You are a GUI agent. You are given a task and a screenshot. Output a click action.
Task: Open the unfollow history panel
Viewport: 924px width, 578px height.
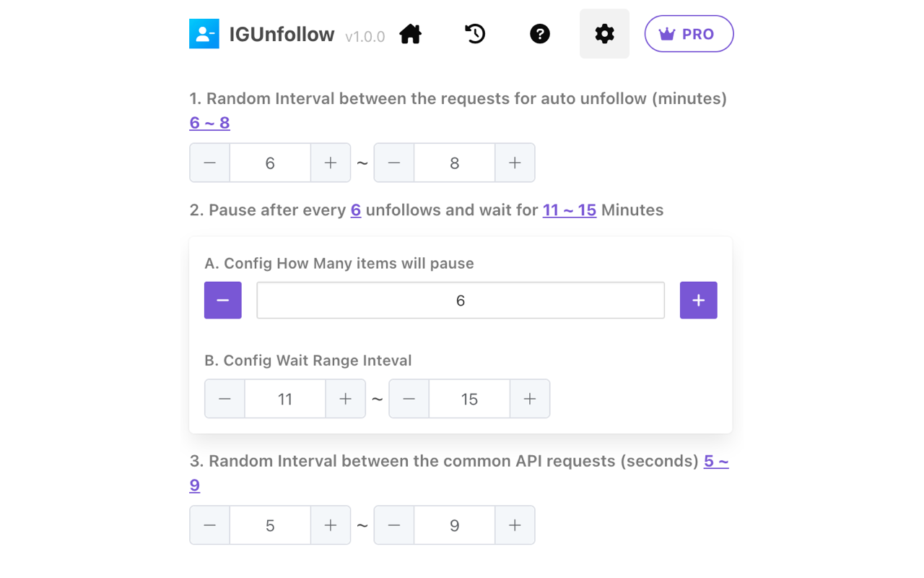pos(474,33)
